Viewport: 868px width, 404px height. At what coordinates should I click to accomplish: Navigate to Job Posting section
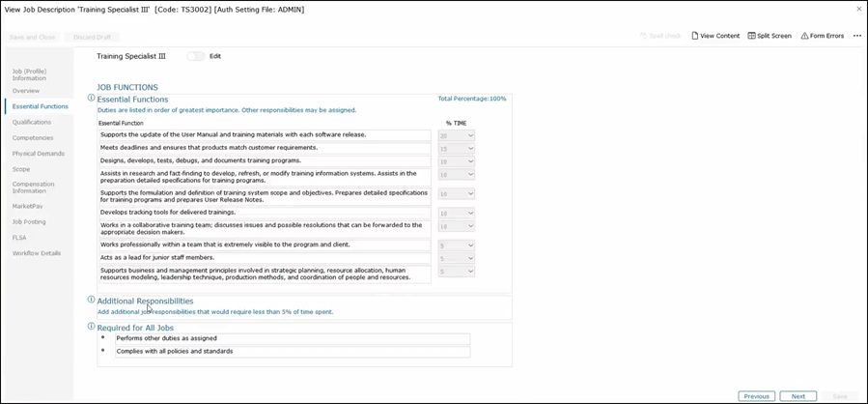[x=29, y=221]
